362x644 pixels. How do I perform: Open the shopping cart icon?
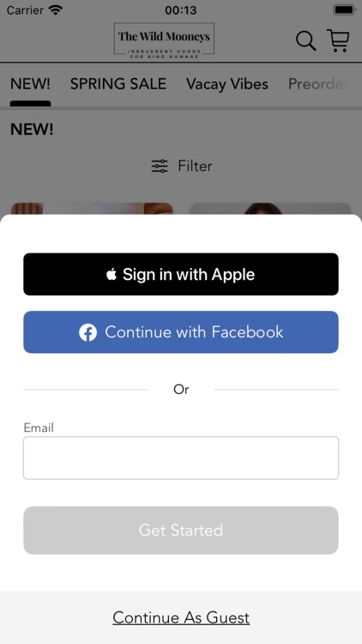point(338,40)
